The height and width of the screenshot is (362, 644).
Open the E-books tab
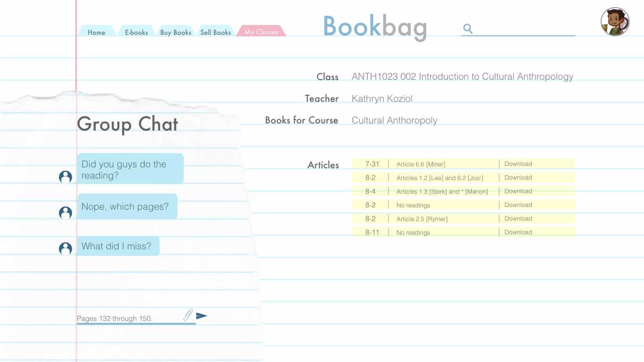tap(136, 32)
